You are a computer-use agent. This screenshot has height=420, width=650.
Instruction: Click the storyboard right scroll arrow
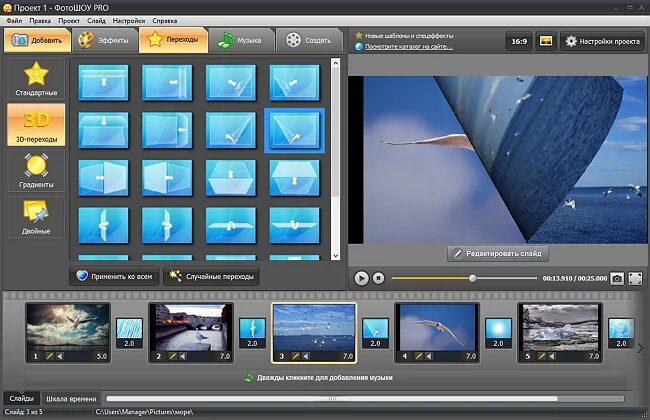[640, 348]
